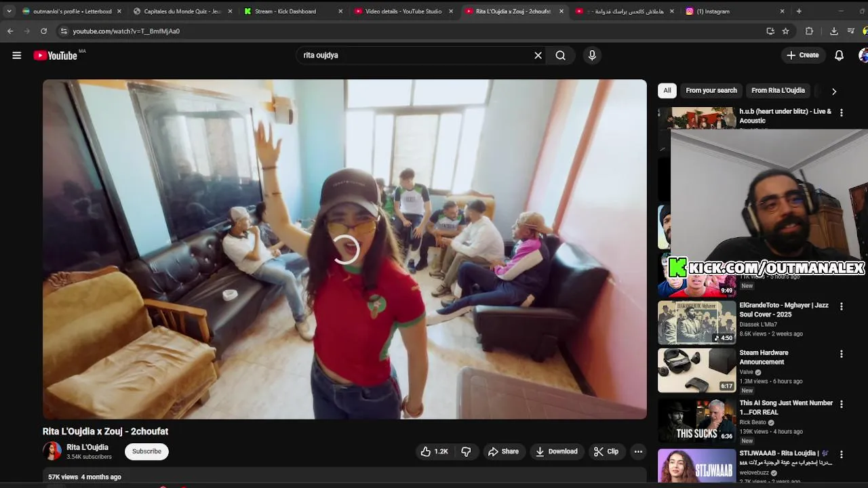Open the Steam Hardware thumbnail showing 6:17

point(696,371)
